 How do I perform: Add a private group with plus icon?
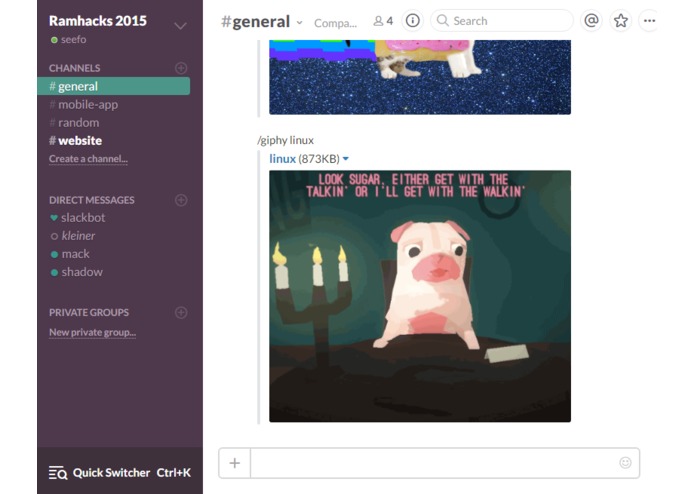pos(181,312)
